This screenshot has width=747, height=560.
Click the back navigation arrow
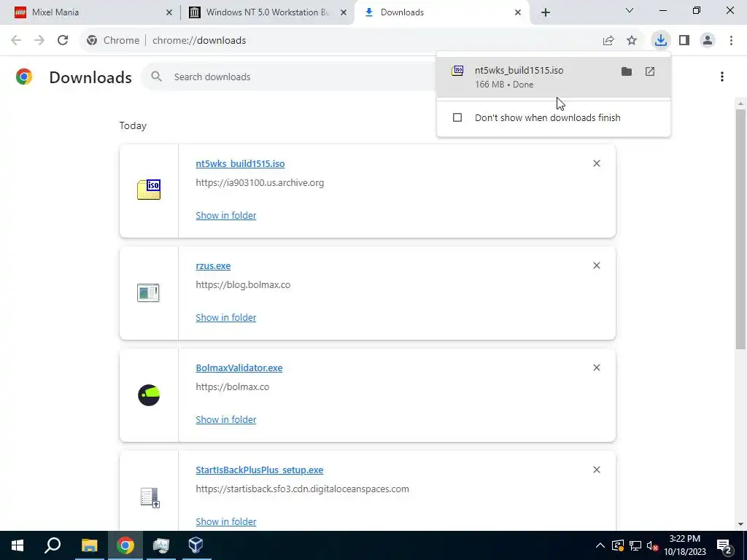pos(16,41)
